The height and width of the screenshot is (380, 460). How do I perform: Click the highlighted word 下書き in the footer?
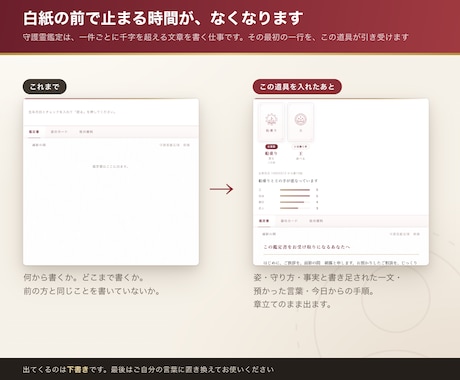(78, 369)
